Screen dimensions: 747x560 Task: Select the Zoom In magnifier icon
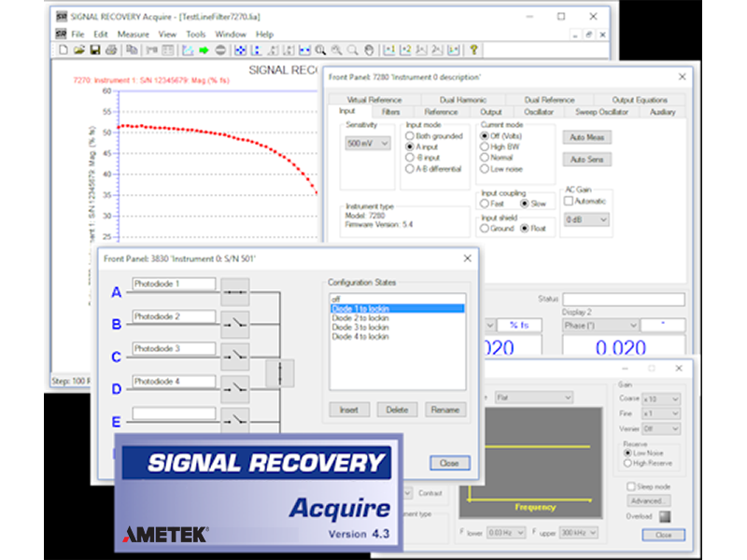click(x=322, y=48)
